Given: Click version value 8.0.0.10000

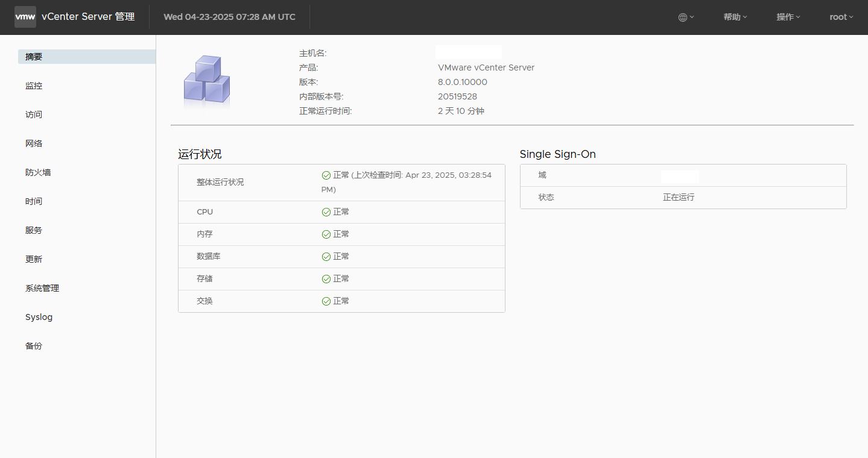Looking at the screenshot, I should 463,82.
